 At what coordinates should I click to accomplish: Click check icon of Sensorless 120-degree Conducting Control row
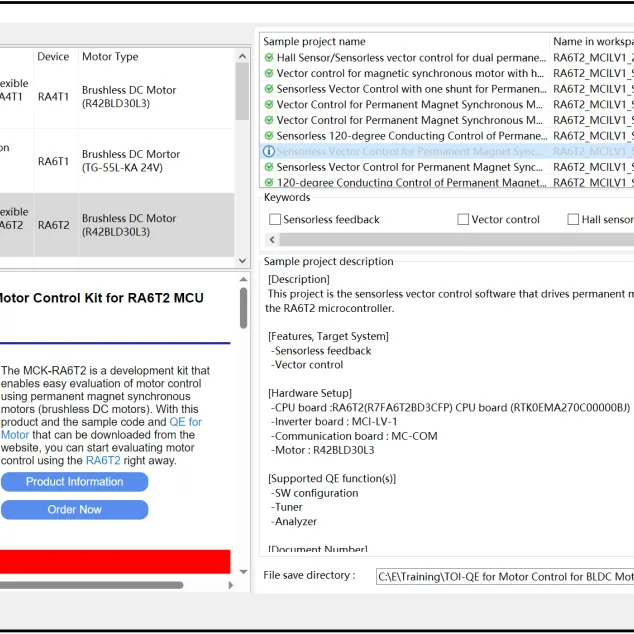pos(268,135)
